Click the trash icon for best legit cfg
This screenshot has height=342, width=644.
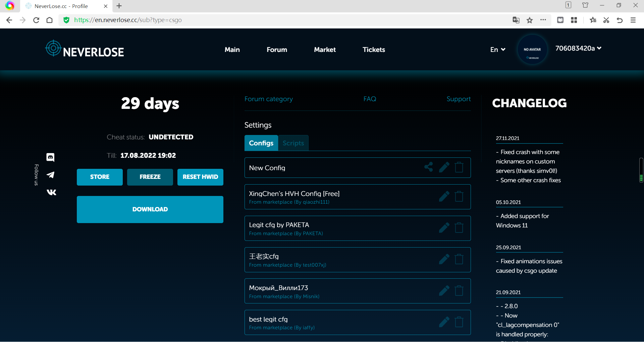(459, 322)
